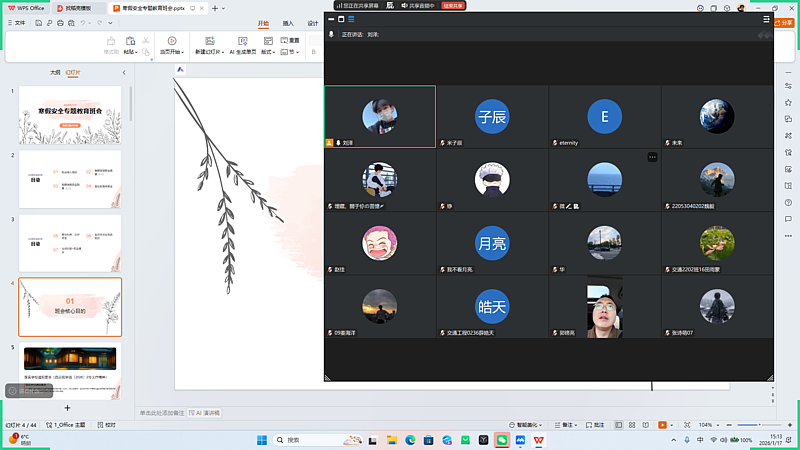Open the Insert ribbon tab

pyautogui.click(x=288, y=23)
